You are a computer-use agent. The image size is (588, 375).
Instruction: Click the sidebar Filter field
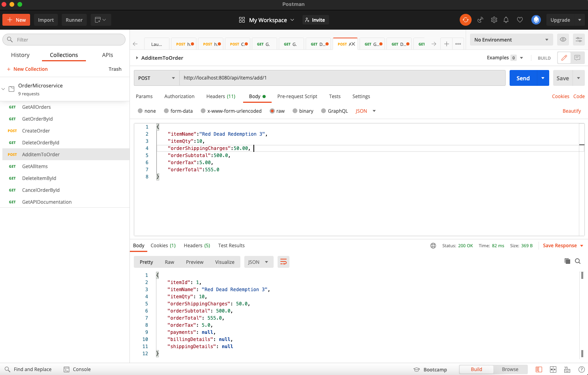tap(64, 40)
